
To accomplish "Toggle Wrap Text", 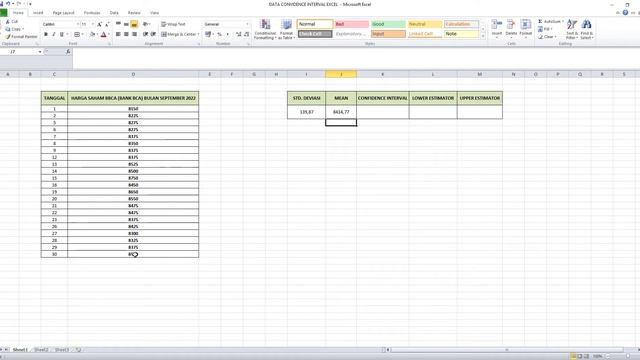I will [173, 24].
